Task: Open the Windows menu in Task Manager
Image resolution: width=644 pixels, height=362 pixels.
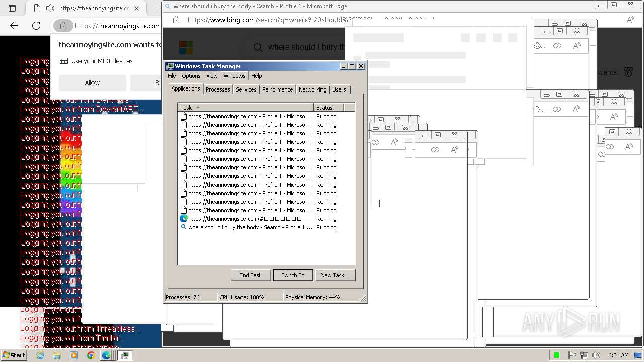Action: pos(234,76)
